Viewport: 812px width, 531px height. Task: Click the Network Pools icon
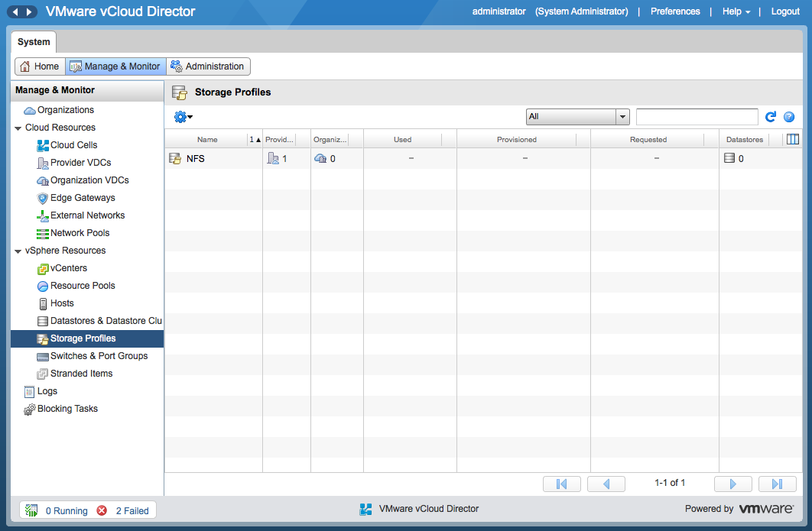(x=43, y=234)
